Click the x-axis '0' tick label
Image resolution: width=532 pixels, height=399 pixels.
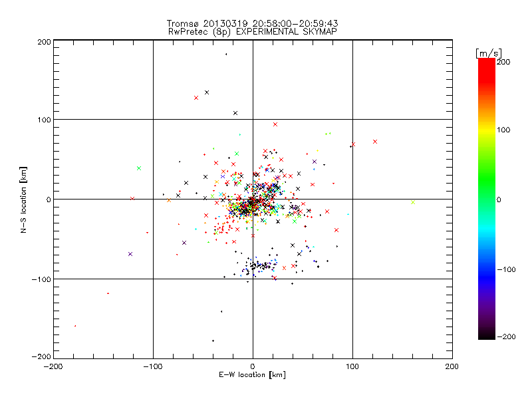point(253,366)
